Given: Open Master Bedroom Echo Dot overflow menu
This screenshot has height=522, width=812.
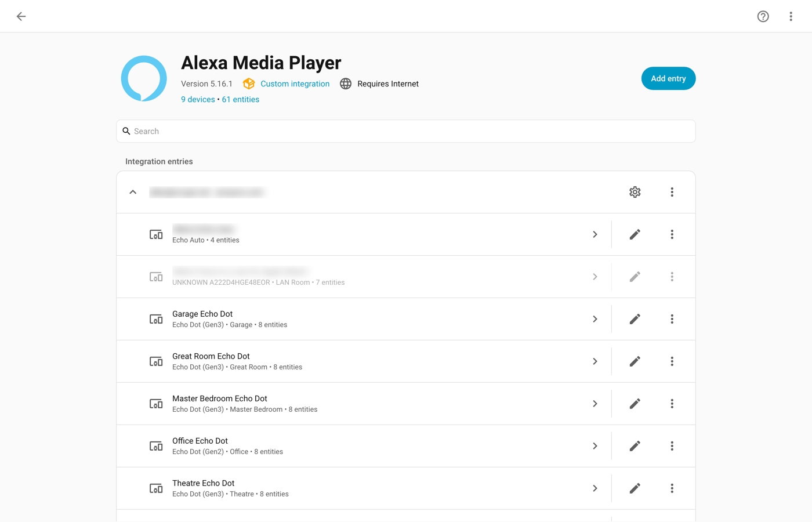Looking at the screenshot, I should 672,404.
